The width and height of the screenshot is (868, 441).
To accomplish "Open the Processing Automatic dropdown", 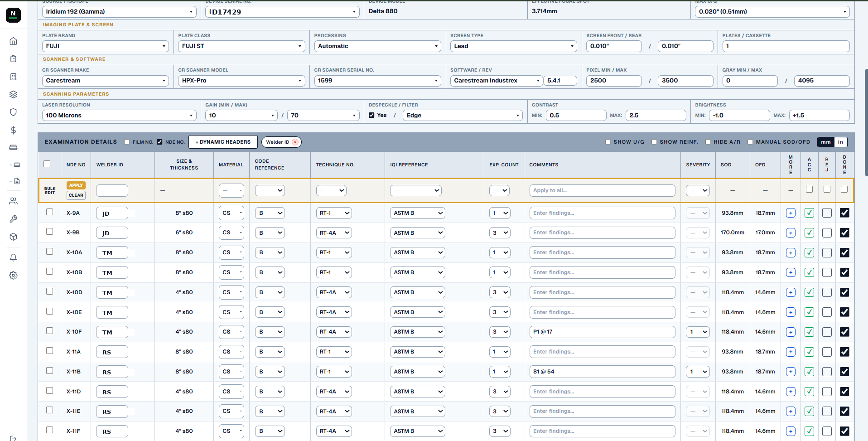I will pos(377,46).
